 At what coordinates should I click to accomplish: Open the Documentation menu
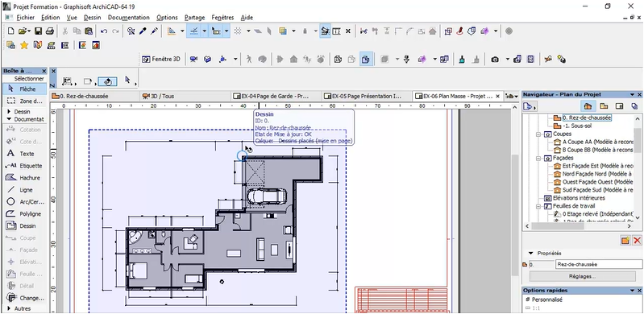tap(128, 17)
